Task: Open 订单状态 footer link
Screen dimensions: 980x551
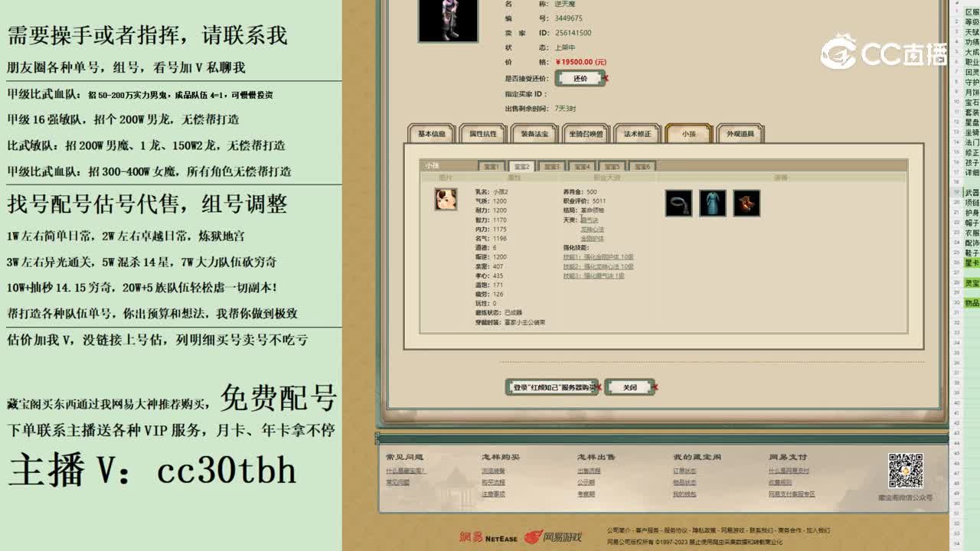Action: click(x=684, y=471)
